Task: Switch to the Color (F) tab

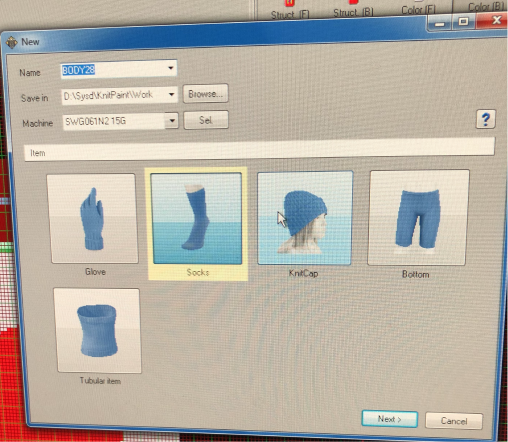Action: point(418,10)
